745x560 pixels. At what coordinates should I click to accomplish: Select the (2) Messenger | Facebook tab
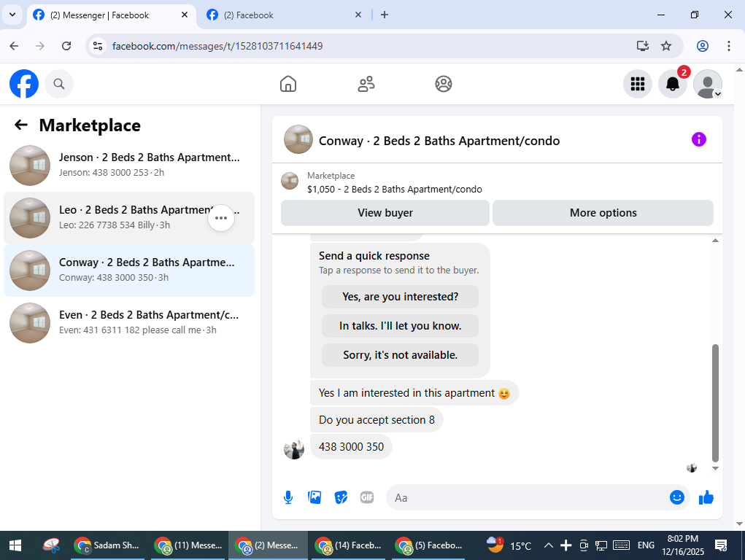coord(111,15)
